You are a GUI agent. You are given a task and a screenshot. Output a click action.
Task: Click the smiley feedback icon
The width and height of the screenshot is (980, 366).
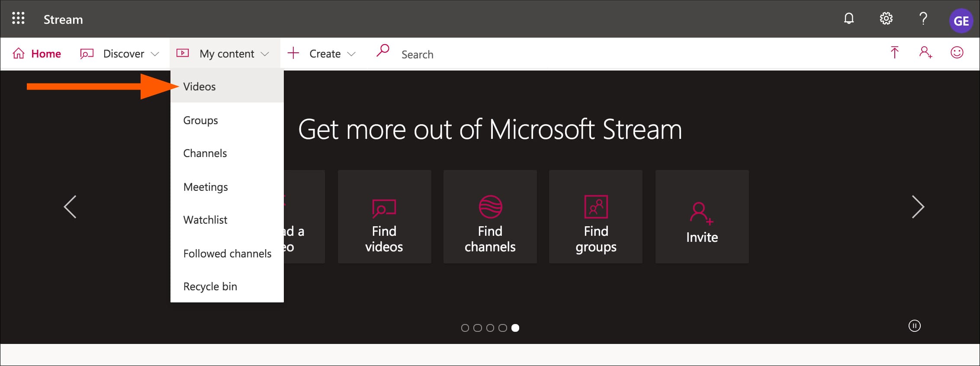[957, 53]
